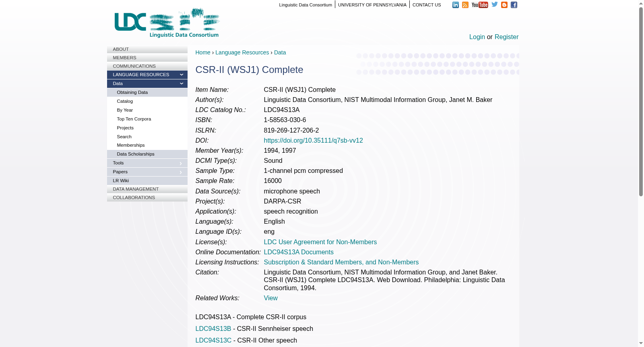Open the Memberships sidebar entry
Viewport: 644px width, 347px height.
point(147,145)
